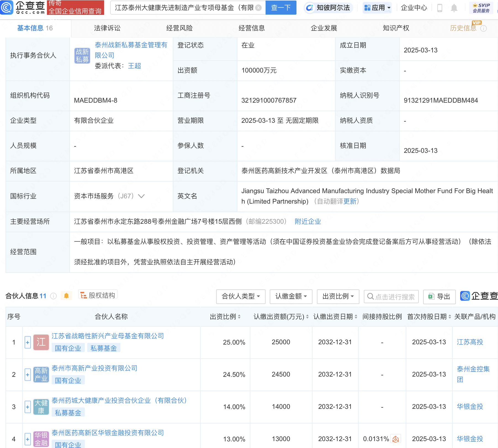Open the mobile app phone icon
Screen dimensions: 498x448
coord(440,8)
